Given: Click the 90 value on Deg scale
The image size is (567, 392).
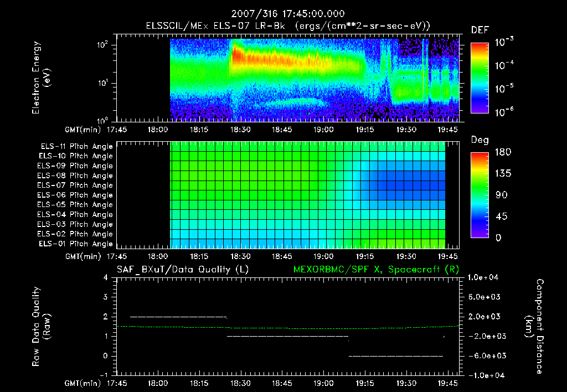Looking at the screenshot, I should coord(502,195).
